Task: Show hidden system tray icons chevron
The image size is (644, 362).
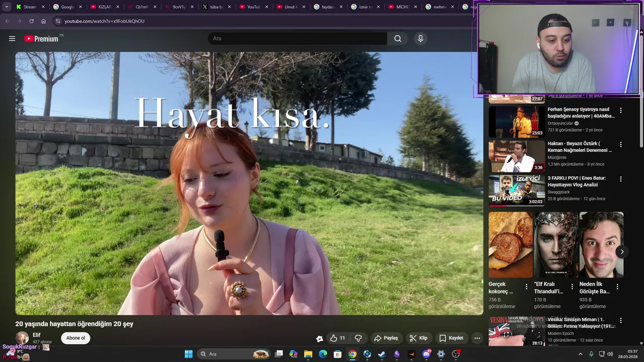Action: (x=580, y=354)
